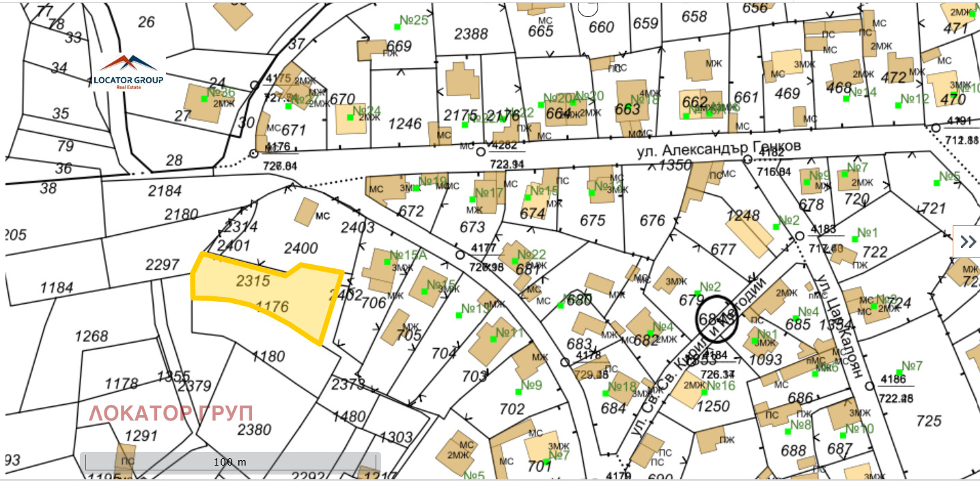Select the green №25 address marker
This screenshot has width=980, height=482.
397,27
